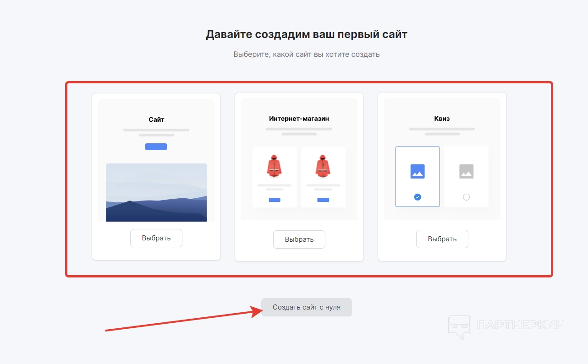Click the selected blue-bordered option in the Квиз preview
This screenshot has height=364, width=588.
[418, 177]
